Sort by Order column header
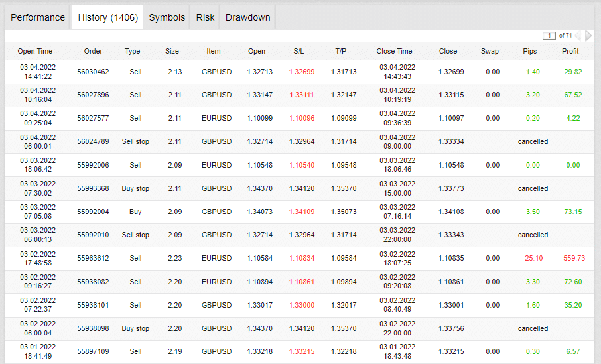The width and height of the screenshot is (601, 364). 93,51
